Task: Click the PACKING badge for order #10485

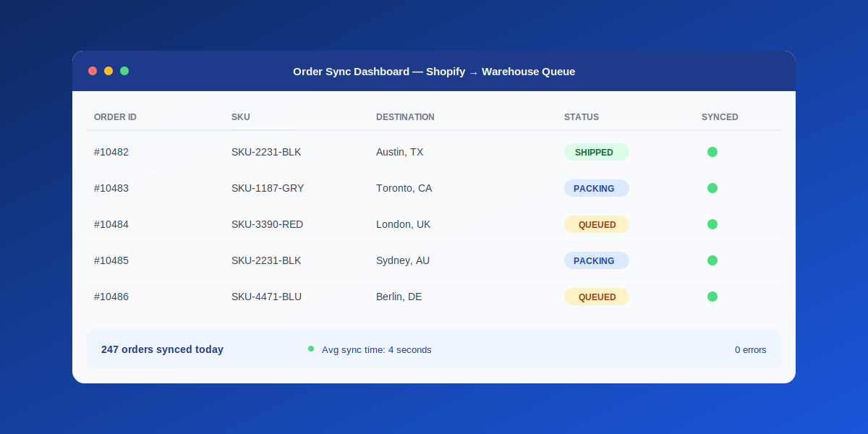Action: click(597, 260)
